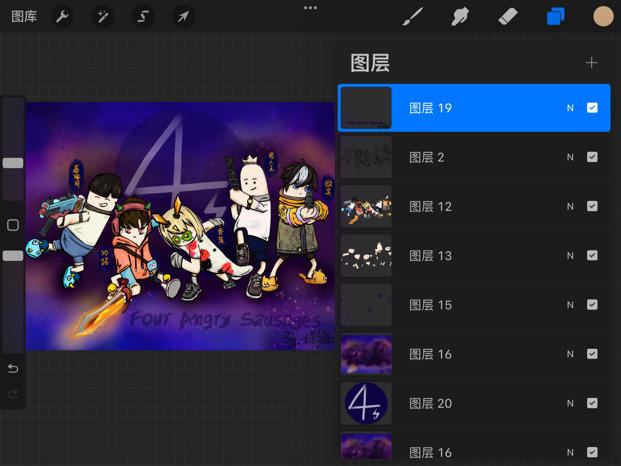Close the Layers panel via layers icon
The width and height of the screenshot is (621, 466).
[x=556, y=17]
